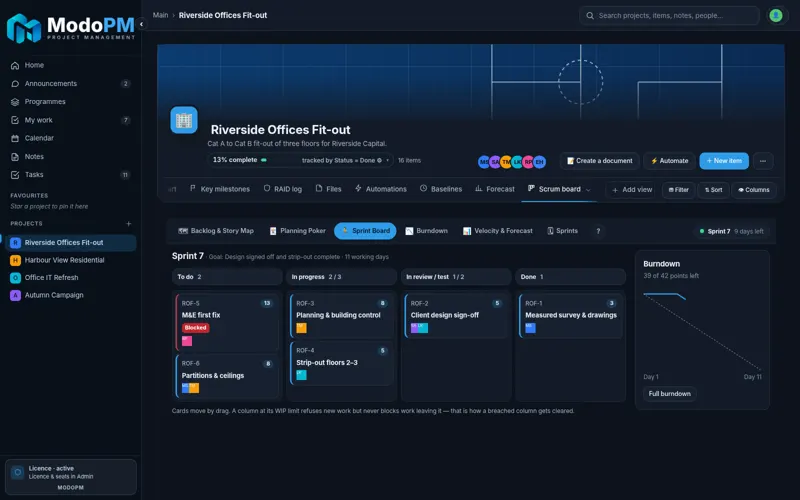
Task: Click teal assignee swatch on ROF-4 card
Action: pos(302,375)
